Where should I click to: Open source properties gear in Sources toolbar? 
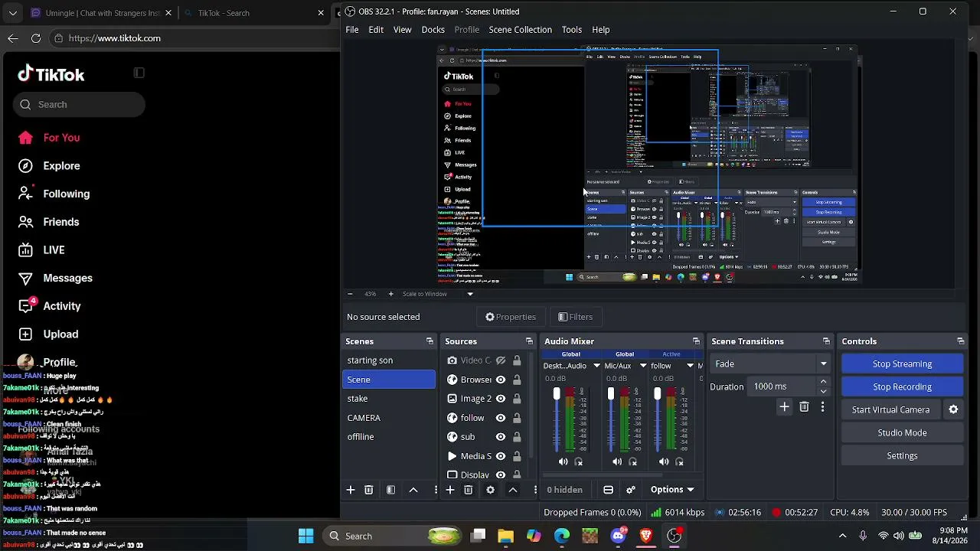coord(491,490)
